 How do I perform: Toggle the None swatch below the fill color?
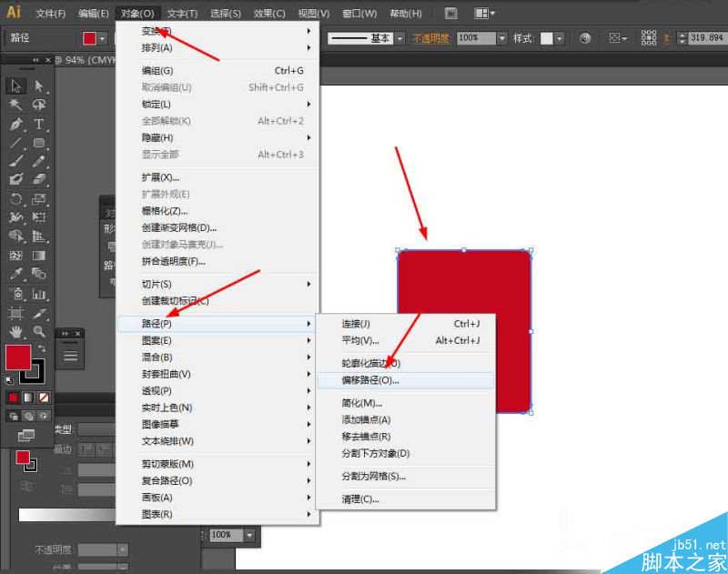(42, 398)
